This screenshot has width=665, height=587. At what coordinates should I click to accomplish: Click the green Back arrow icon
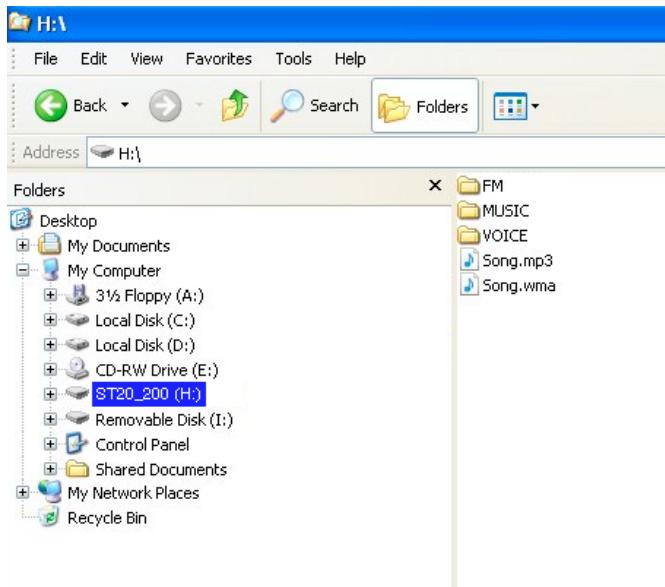click(51, 106)
